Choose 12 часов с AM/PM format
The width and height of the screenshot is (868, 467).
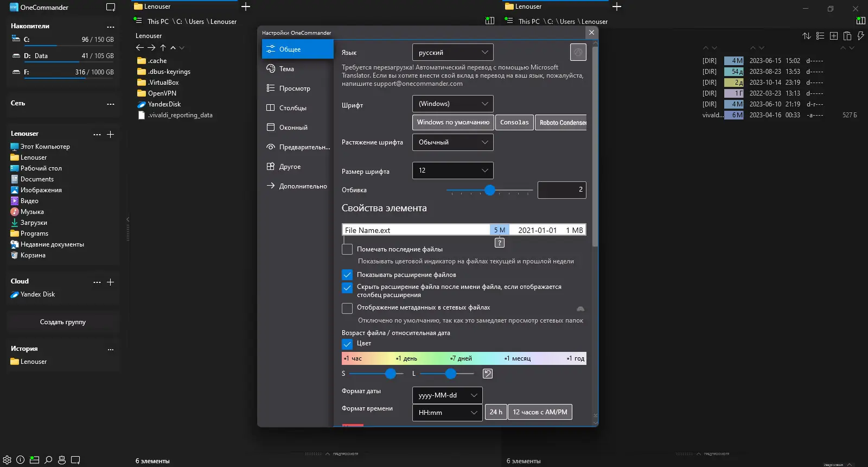pyautogui.click(x=540, y=412)
